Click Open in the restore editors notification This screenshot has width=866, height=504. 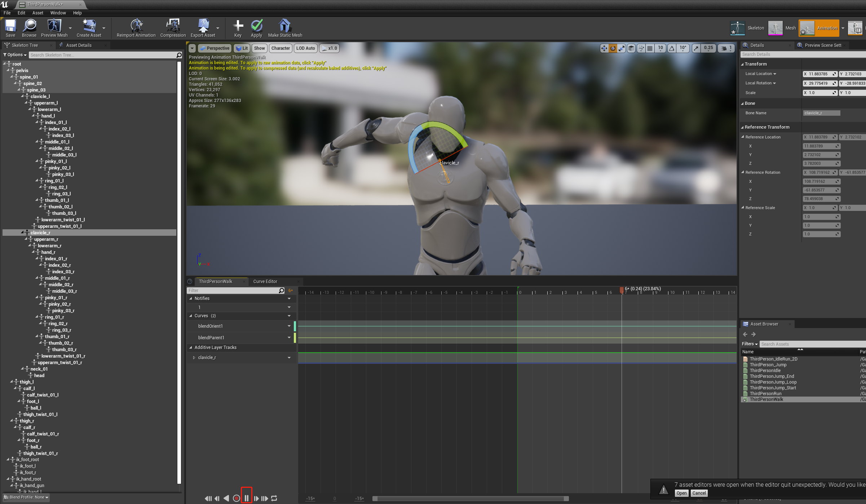coord(681,493)
